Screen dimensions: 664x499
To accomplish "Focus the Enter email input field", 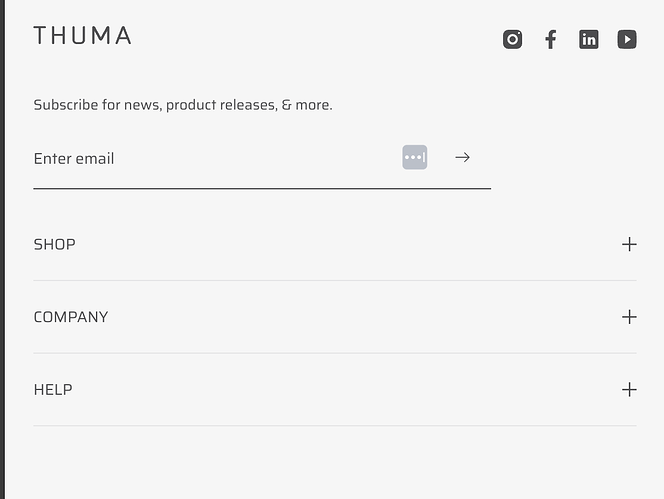I will [200, 158].
